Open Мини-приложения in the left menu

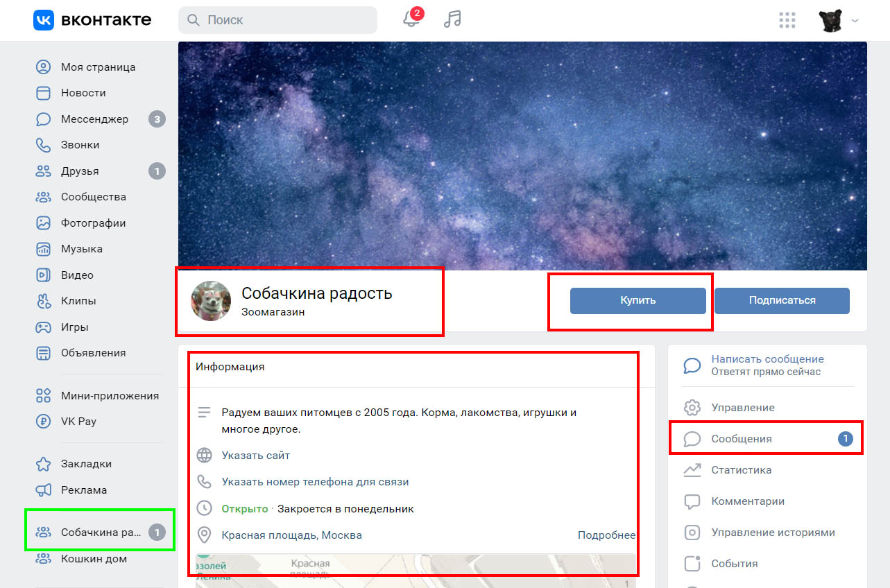tap(110, 396)
